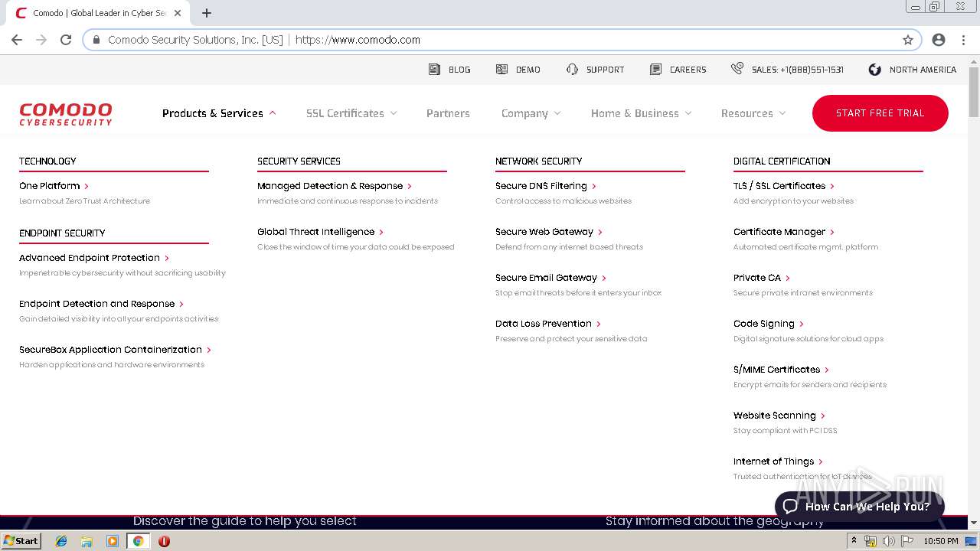Click the Sales phone icon
This screenshot has width=980, height=551.
pyautogui.click(x=737, y=68)
